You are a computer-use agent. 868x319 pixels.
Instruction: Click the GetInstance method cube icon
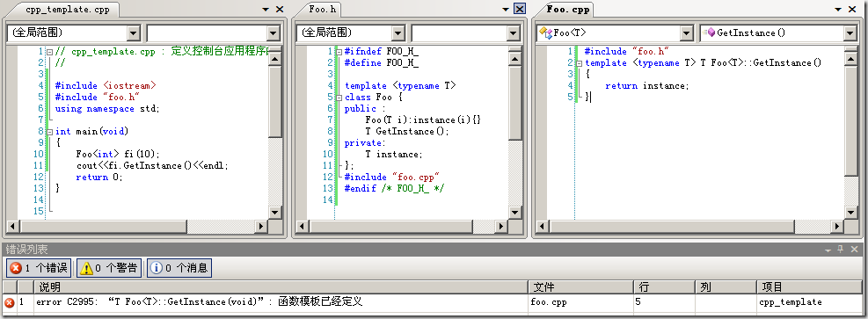click(710, 33)
